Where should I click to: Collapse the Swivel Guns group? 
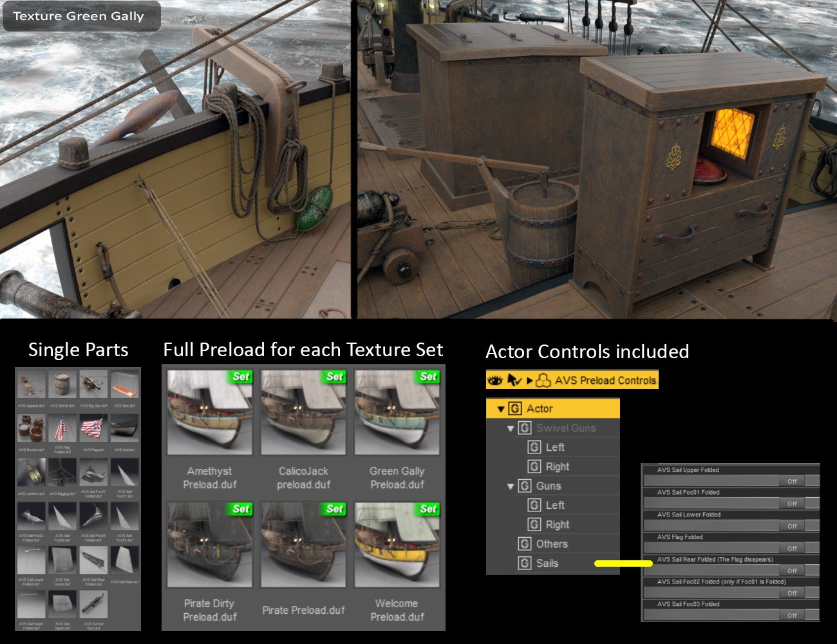click(x=511, y=428)
